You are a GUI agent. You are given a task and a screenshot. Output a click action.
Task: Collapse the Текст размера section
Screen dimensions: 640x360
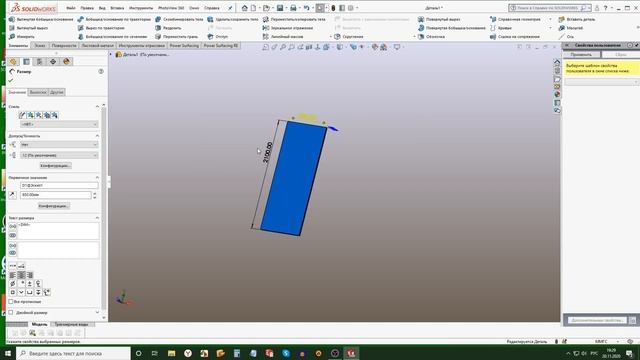(x=97, y=218)
